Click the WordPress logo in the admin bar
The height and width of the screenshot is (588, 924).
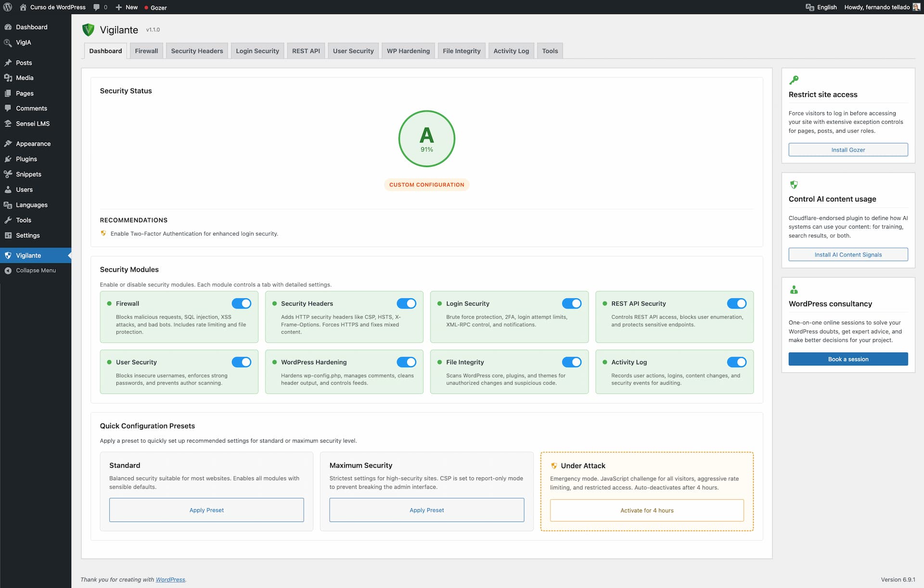click(x=7, y=7)
